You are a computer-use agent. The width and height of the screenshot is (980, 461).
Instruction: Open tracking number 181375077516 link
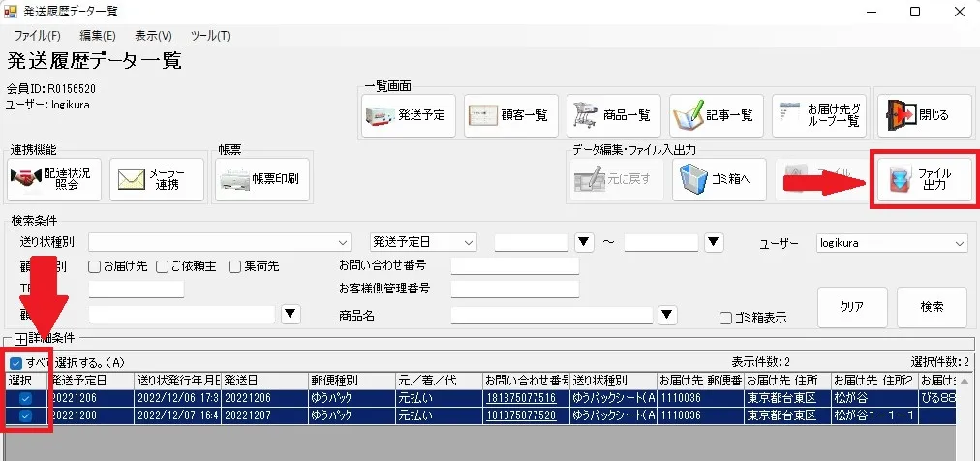pyautogui.click(x=520, y=399)
